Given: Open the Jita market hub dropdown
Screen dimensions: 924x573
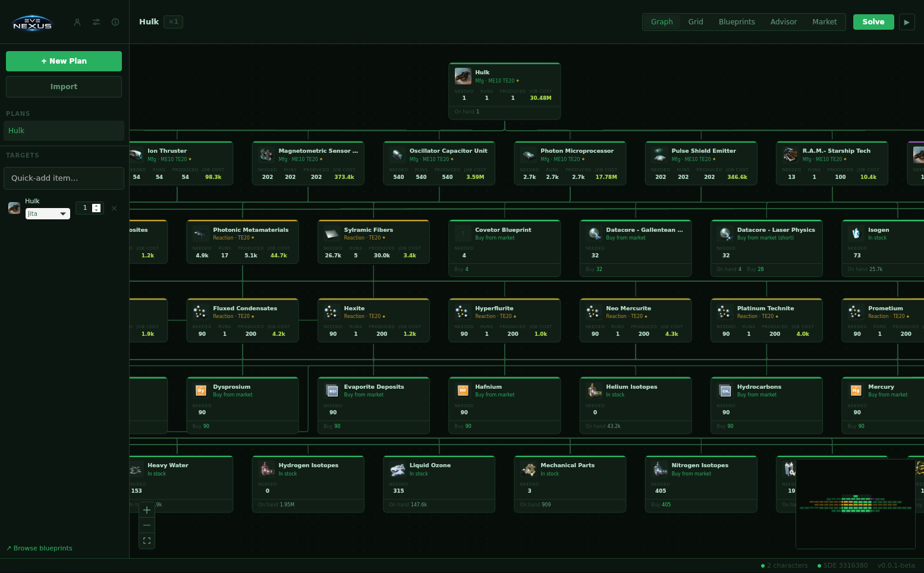Looking at the screenshot, I should pyautogui.click(x=48, y=213).
